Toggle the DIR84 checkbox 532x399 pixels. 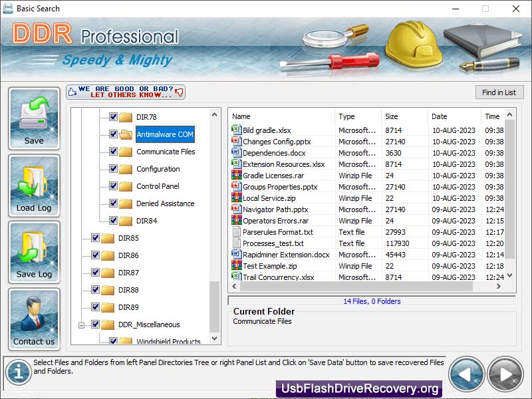[113, 221]
